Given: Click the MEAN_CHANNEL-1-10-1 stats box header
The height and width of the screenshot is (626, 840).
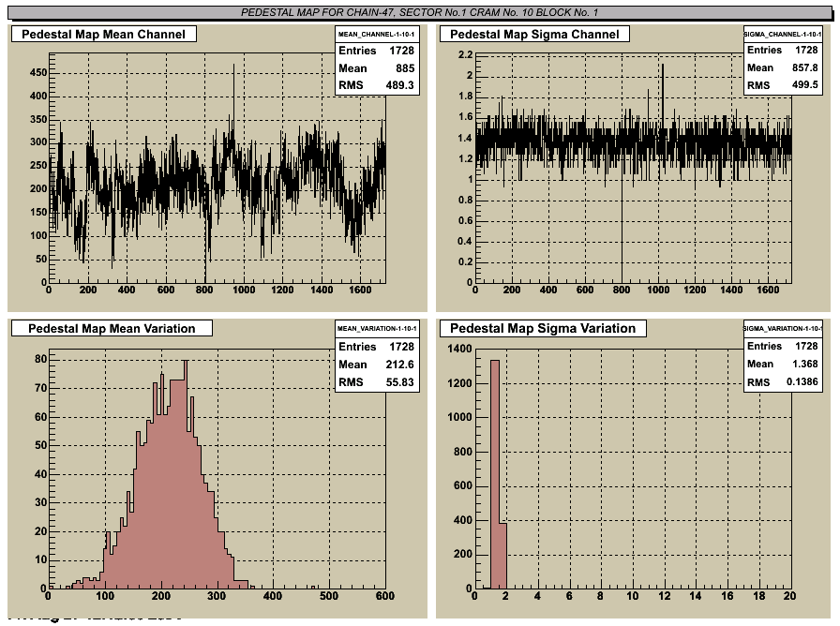Looking at the screenshot, I should coord(376,34).
